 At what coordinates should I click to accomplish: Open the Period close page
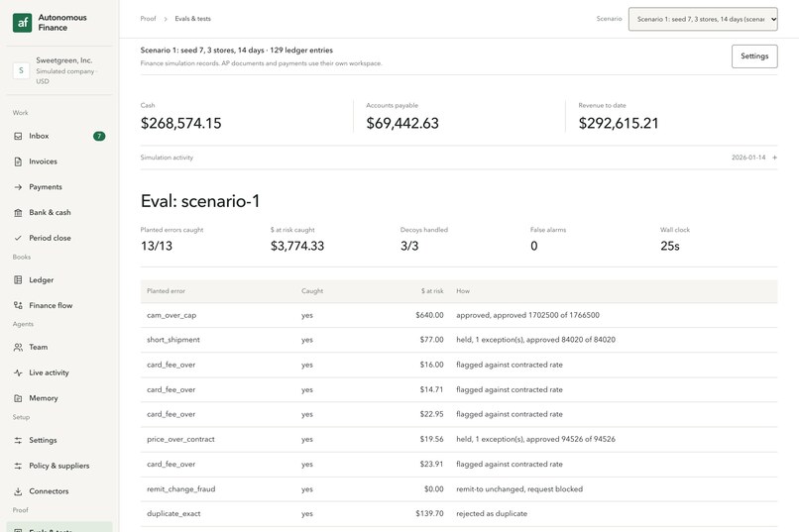59,238
